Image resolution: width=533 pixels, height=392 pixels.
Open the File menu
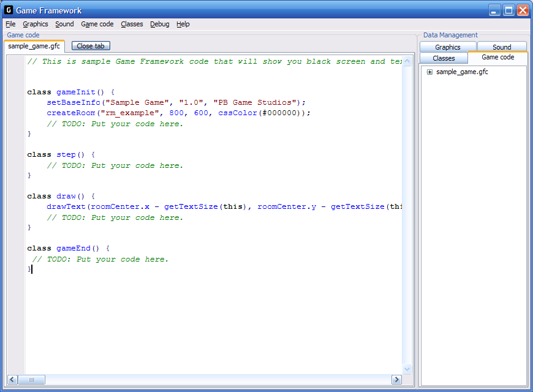coord(10,24)
